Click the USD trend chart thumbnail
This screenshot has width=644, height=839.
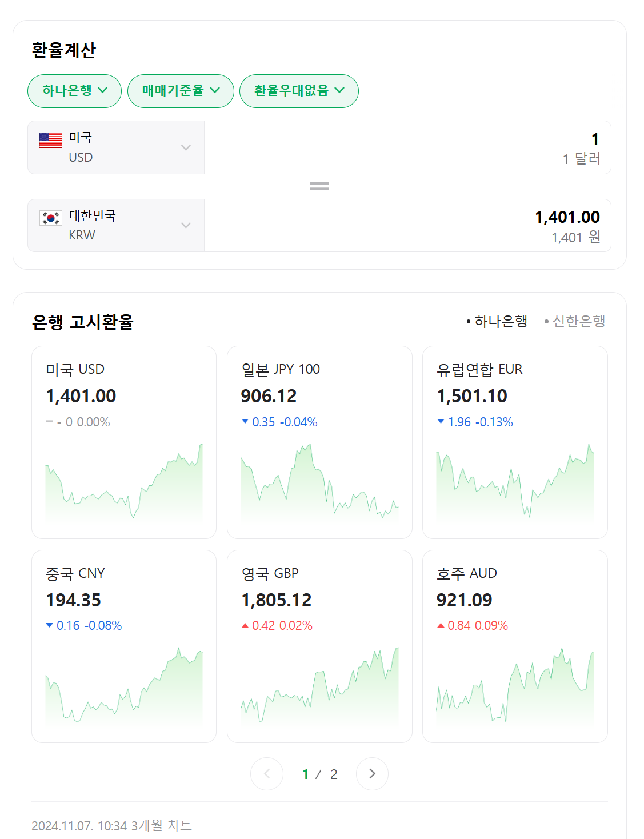(x=124, y=482)
